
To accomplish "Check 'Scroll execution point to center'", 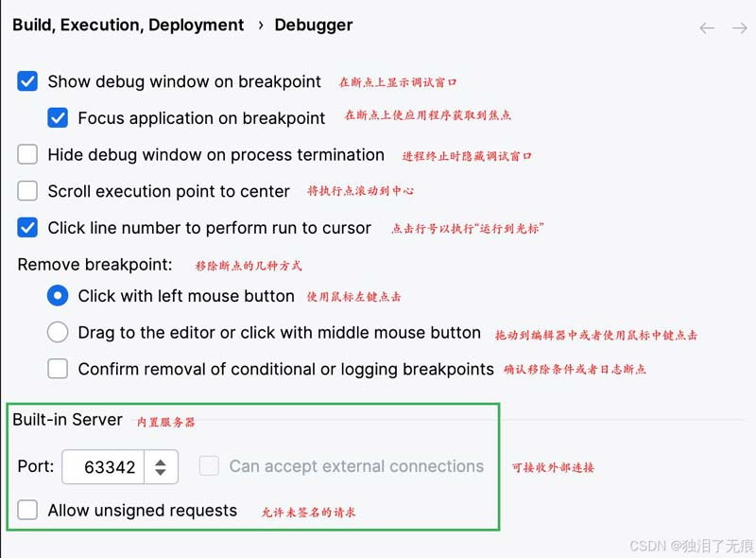I will [27, 191].
